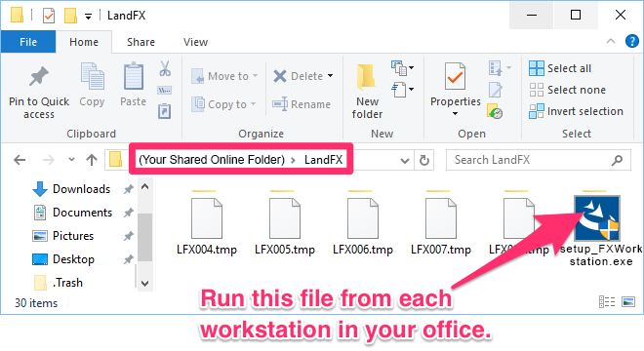This screenshot has width=644, height=351.
Task: Click Properties icon in title bar
Action: [x=49, y=16]
